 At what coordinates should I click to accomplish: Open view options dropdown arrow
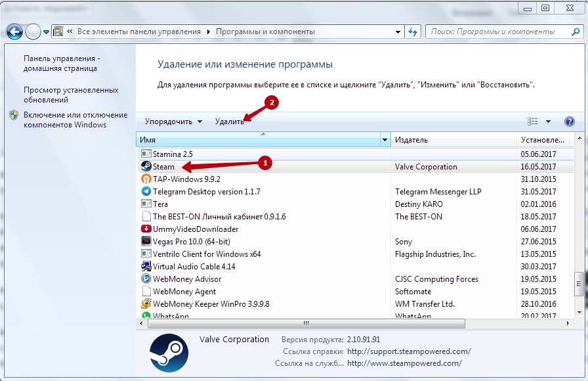(548, 122)
